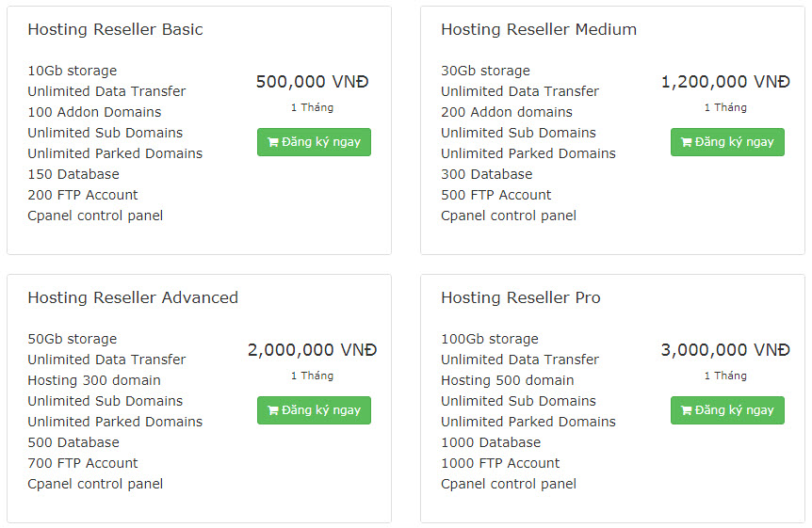Click the 500,000 VNĐ price
Screen dimensions: 812x528
pos(313,82)
